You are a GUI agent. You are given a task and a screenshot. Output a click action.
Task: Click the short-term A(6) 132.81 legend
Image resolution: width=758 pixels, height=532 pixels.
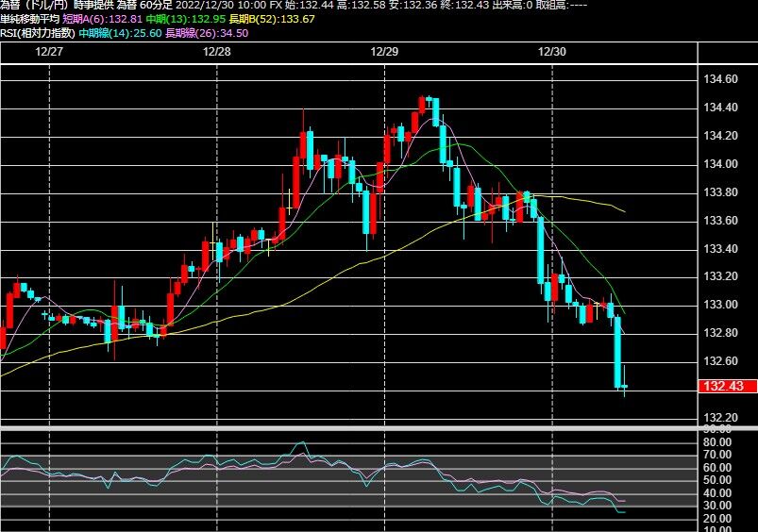103,19
